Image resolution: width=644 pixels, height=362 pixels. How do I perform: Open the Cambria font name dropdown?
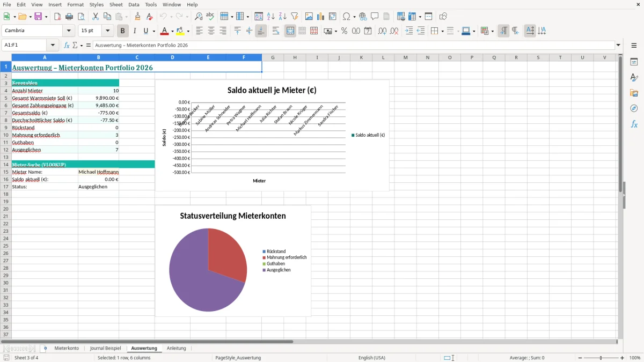(69, 31)
